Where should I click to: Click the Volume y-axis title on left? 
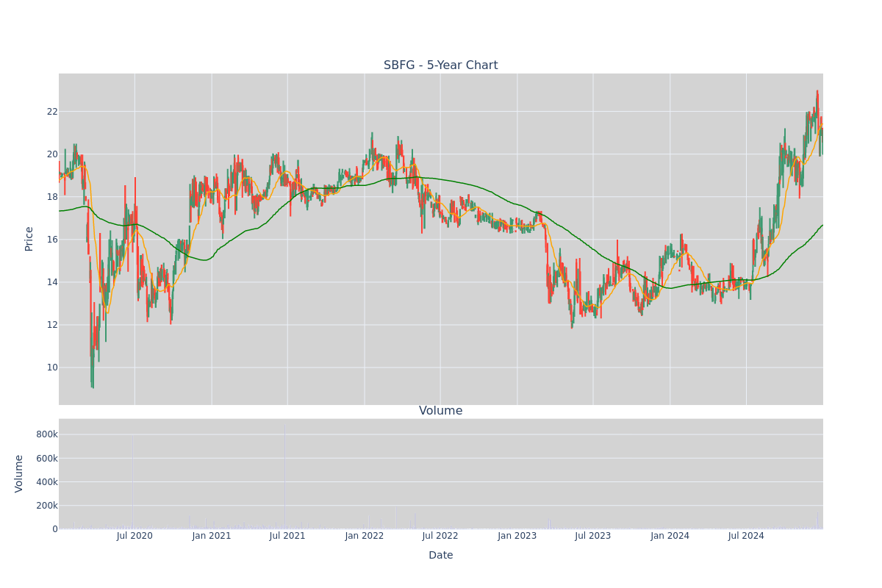[x=19, y=473]
